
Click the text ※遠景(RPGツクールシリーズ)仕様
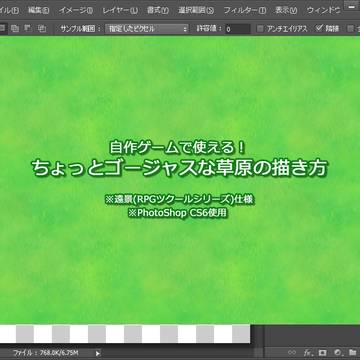[180, 200]
